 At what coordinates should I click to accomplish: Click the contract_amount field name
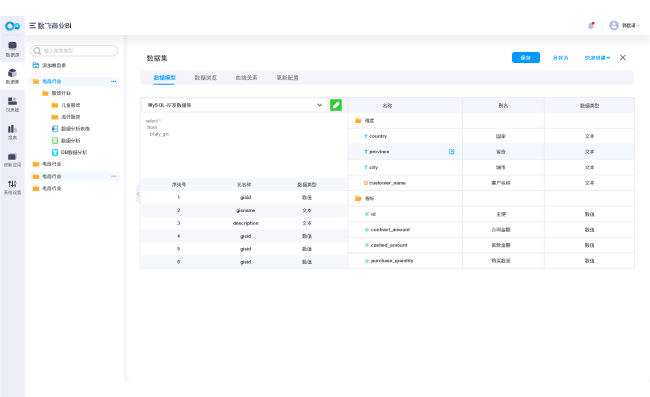(x=390, y=230)
